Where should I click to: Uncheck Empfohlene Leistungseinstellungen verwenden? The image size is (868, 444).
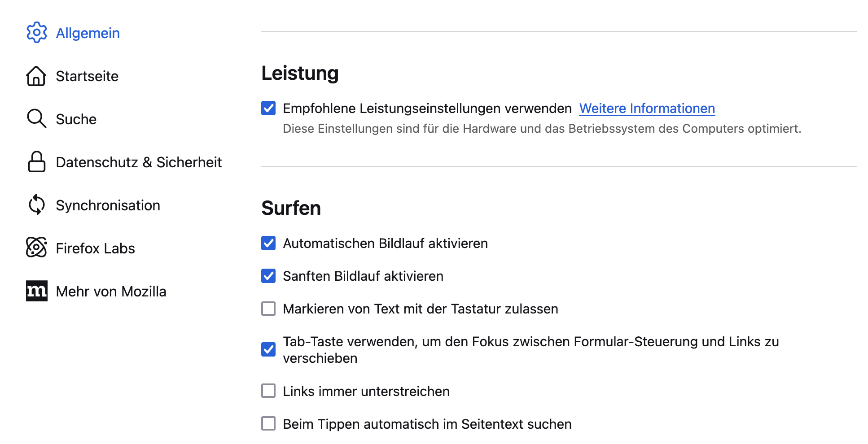coord(268,108)
